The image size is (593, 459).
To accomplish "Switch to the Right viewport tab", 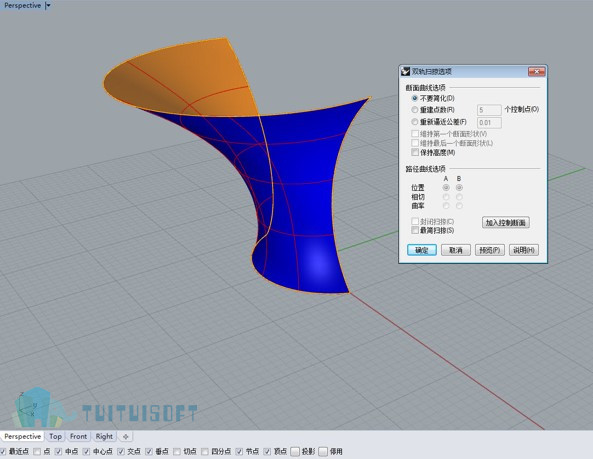I will [x=104, y=437].
